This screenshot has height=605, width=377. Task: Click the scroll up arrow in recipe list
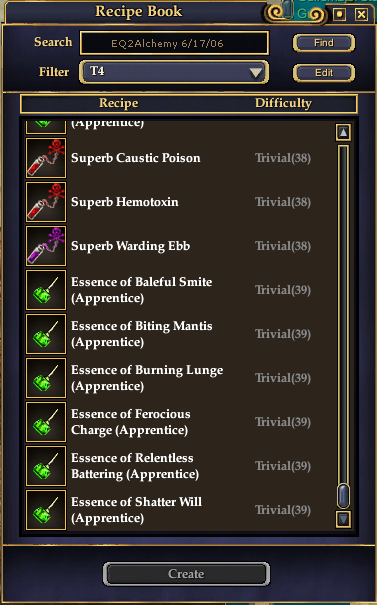(343, 132)
